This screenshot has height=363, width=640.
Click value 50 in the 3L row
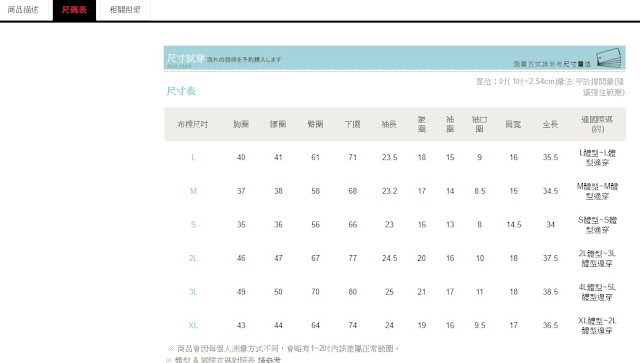pyautogui.click(x=278, y=292)
